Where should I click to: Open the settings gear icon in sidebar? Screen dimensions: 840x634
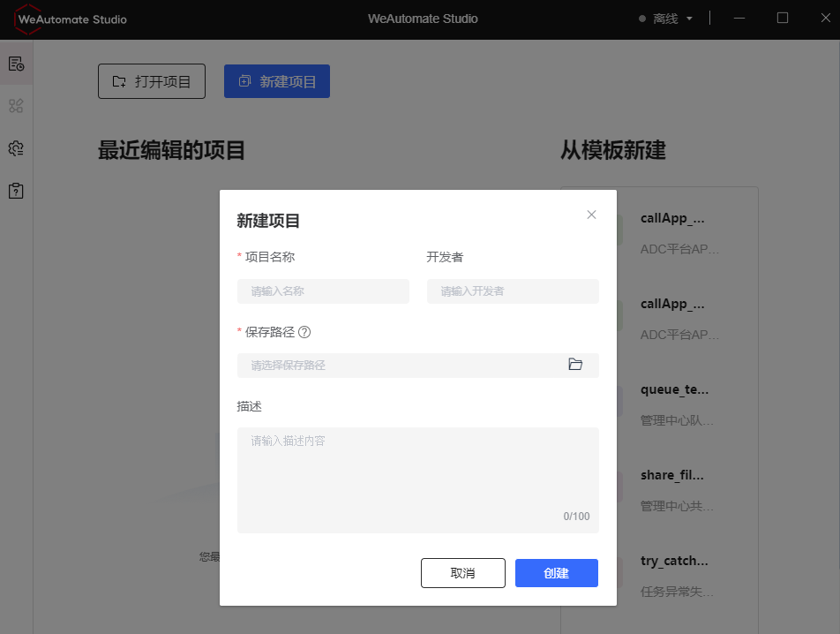(x=16, y=147)
